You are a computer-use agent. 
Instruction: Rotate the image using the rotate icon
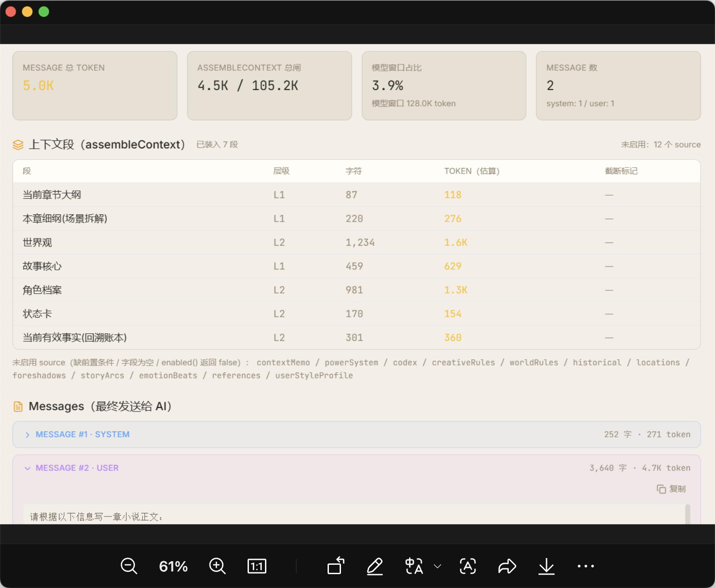coord(336,565)
